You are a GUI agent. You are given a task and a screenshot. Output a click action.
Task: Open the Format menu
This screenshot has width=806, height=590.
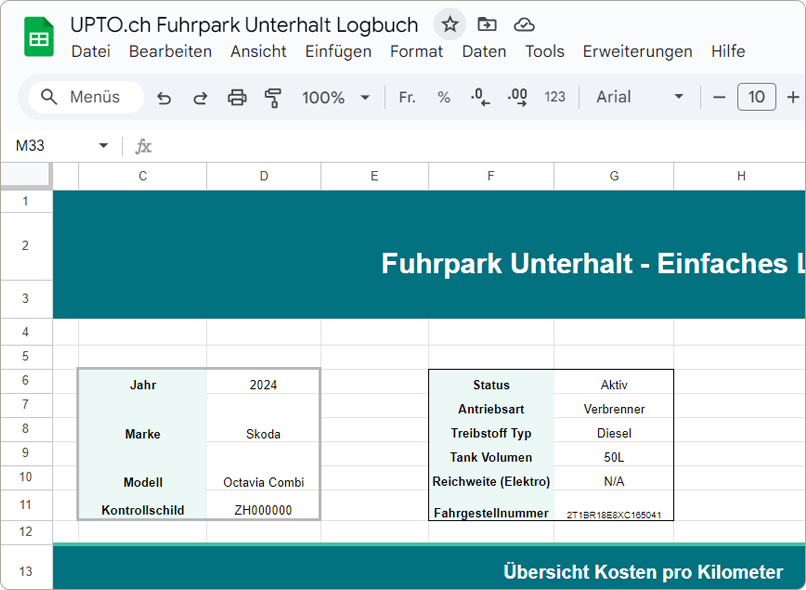pos(416,51)
